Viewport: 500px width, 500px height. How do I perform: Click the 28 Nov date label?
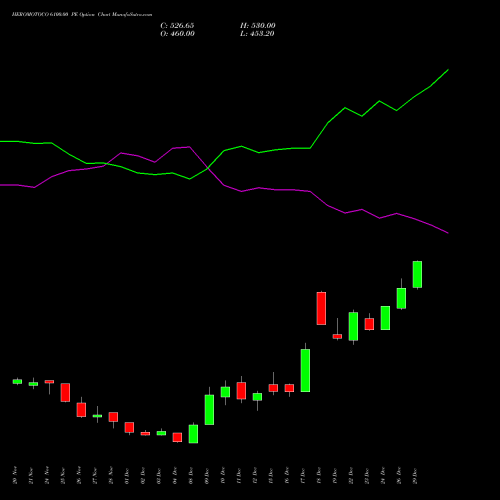(x=111, y=475)
